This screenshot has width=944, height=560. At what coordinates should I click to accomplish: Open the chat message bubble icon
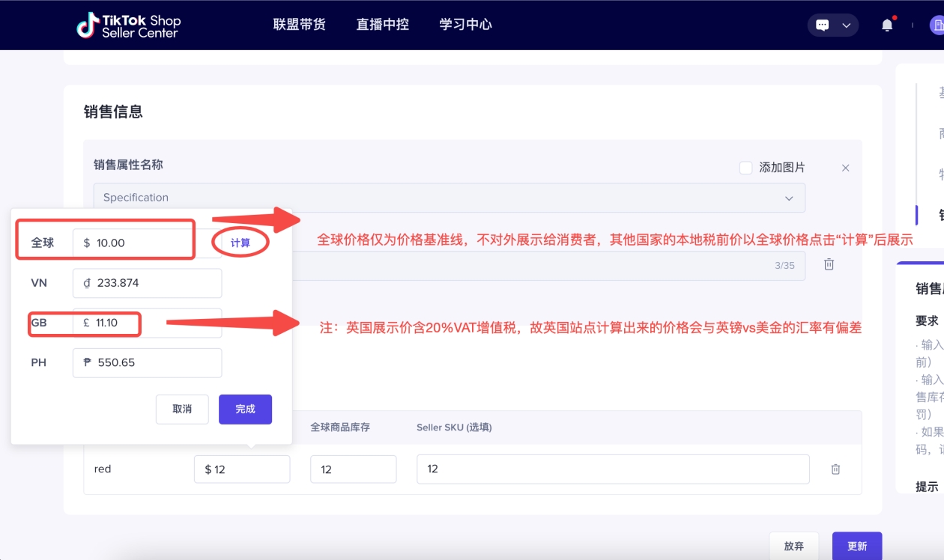point(823,24)
